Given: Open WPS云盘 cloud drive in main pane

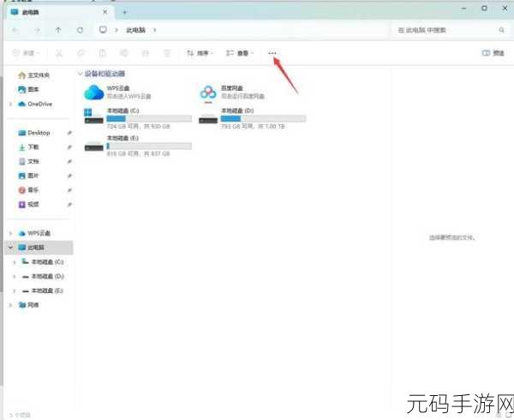Looking at the screenshot, I should [x=118, y=92].
